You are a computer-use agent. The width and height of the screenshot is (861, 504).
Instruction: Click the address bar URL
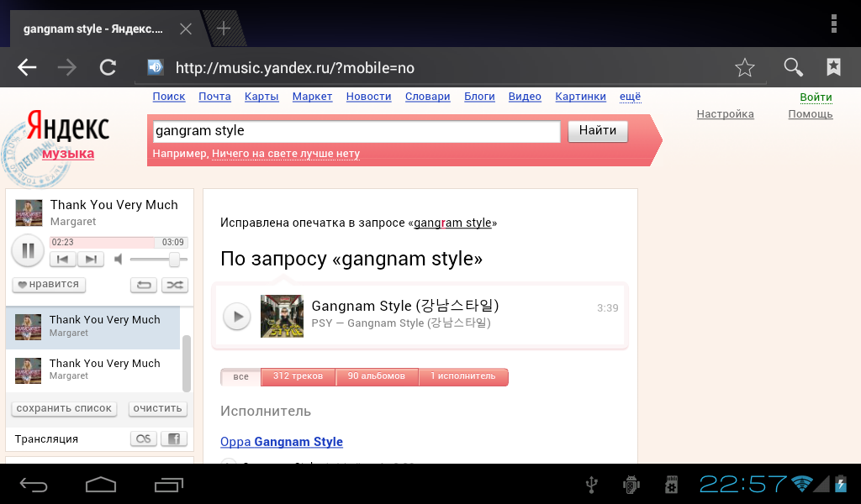(x=295, y=68)
